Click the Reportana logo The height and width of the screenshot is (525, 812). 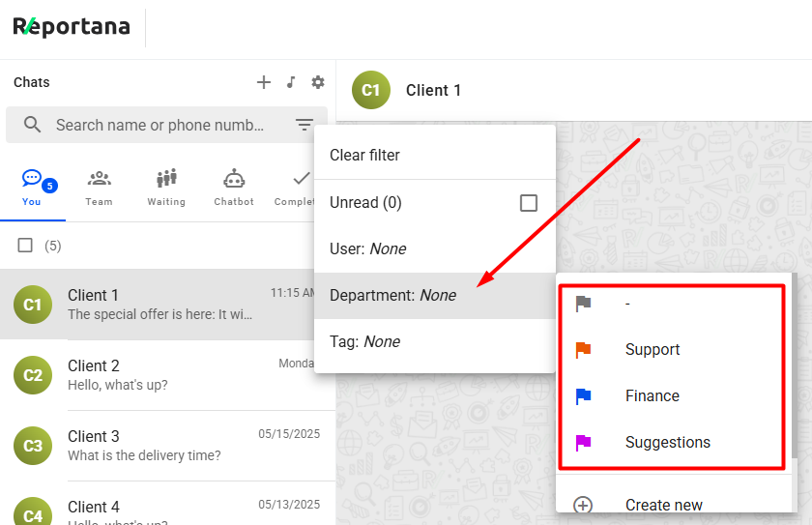(72, 26)
